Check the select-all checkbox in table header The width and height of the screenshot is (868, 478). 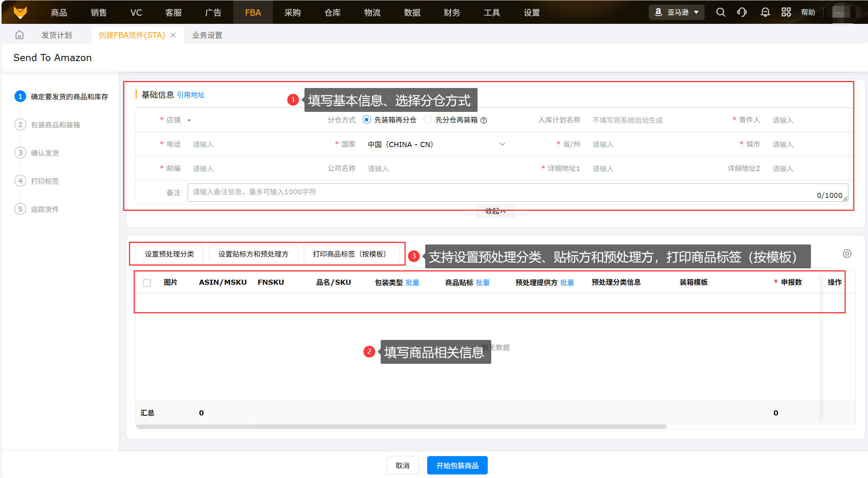click(147, 283)
